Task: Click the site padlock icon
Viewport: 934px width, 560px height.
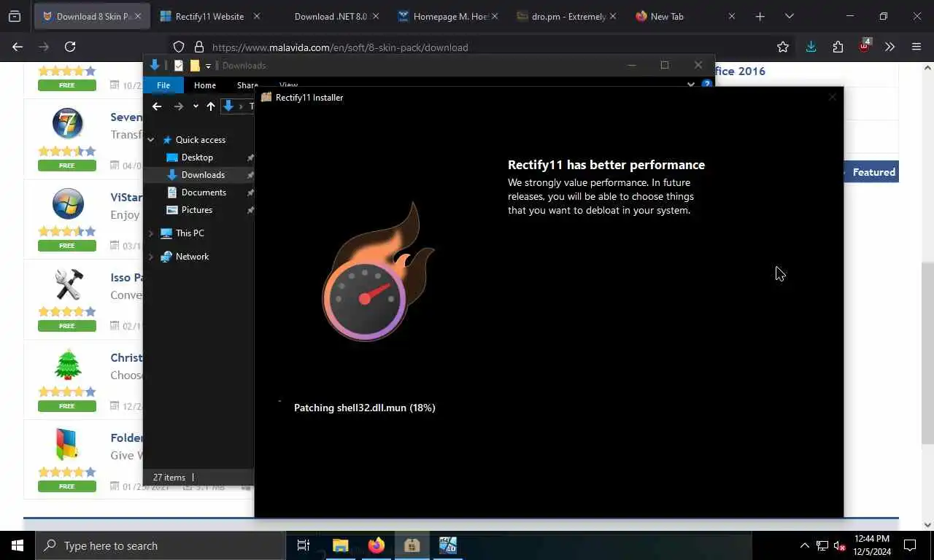Action: click(x=198, y=47)
